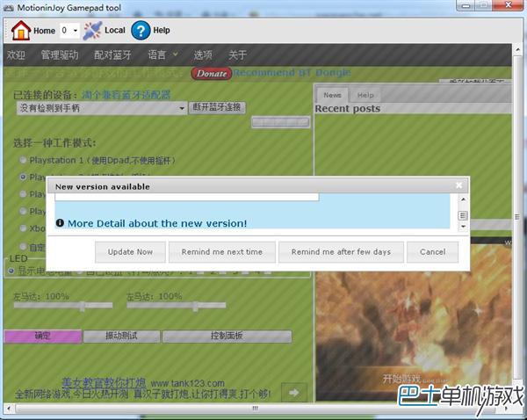Viewport: 527px width, 420px height.
Task: Open the Local connection plug icon
Action: pyautogui.click(x=92, y=31)
